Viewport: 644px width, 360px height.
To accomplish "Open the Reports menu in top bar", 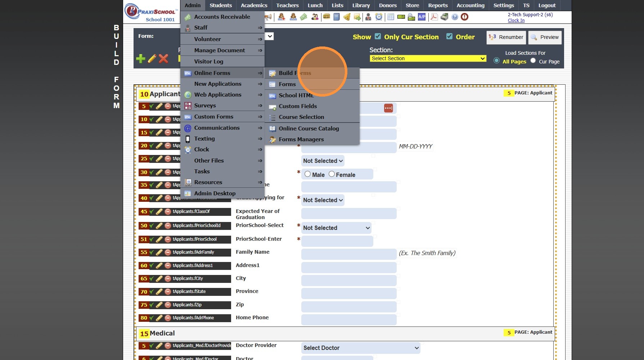I will [x=438, y=5].
